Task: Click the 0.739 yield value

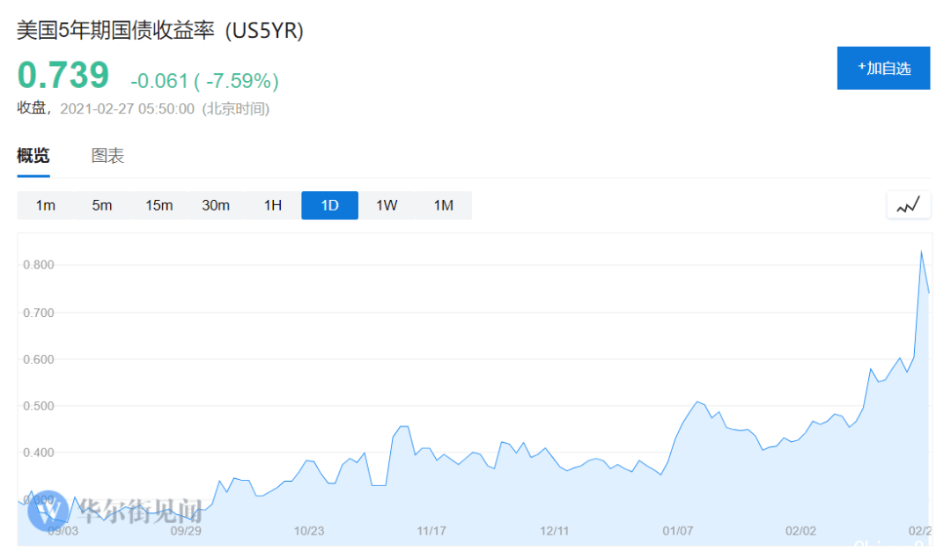Action: click(x=63, y=75)
